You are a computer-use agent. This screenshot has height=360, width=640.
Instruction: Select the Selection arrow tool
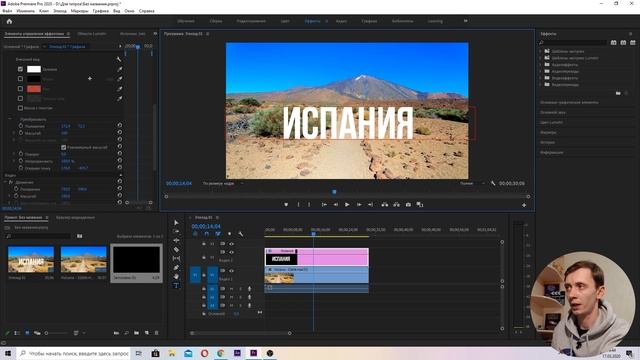tap(176, 222)
